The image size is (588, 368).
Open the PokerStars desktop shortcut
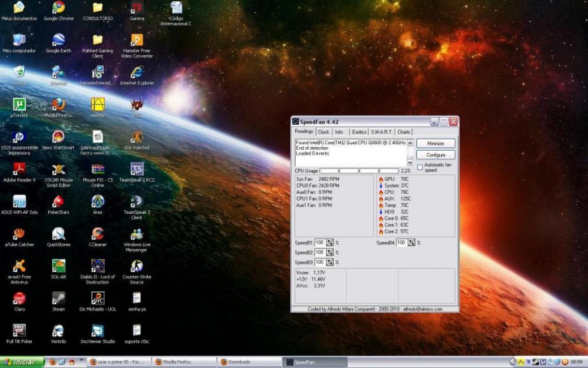click(58, 201)
